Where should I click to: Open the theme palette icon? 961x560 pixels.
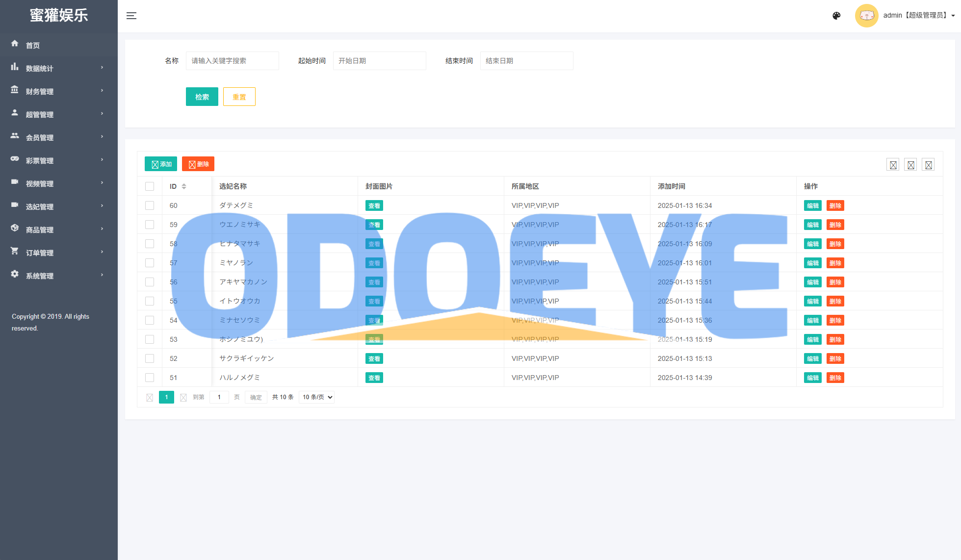tap(836, 16)
